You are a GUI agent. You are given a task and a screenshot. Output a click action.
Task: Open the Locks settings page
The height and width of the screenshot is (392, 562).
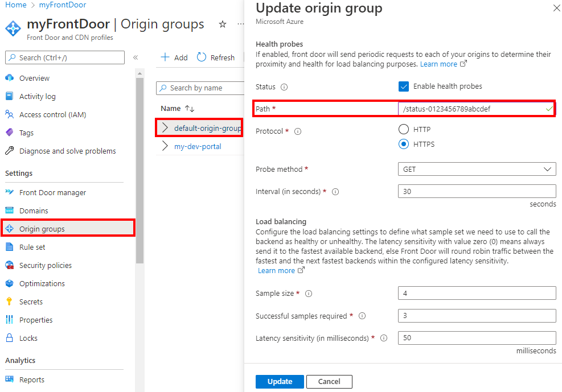[x=28, y=338]
